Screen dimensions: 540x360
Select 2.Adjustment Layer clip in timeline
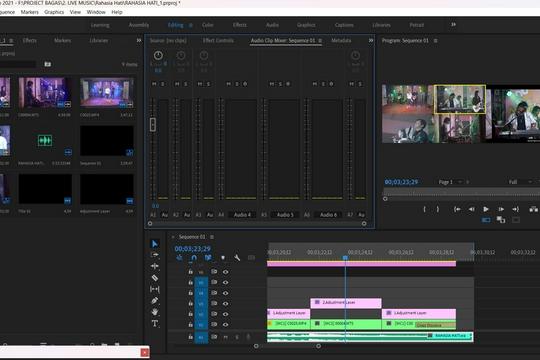tap(346, 303)
